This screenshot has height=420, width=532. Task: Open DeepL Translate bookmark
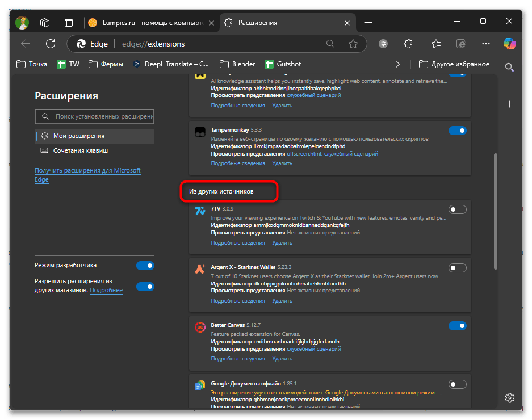(x=171, y=64)
